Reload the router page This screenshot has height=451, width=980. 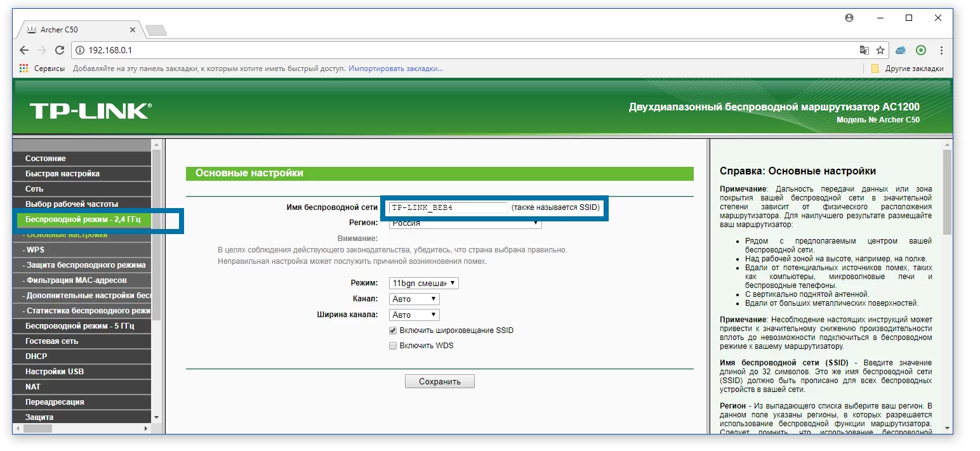(60, 50)
